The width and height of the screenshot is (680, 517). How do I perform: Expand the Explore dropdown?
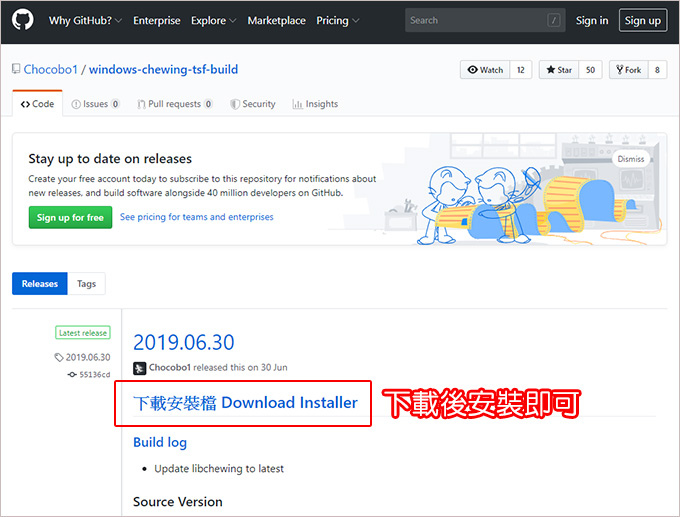point(213,20)
